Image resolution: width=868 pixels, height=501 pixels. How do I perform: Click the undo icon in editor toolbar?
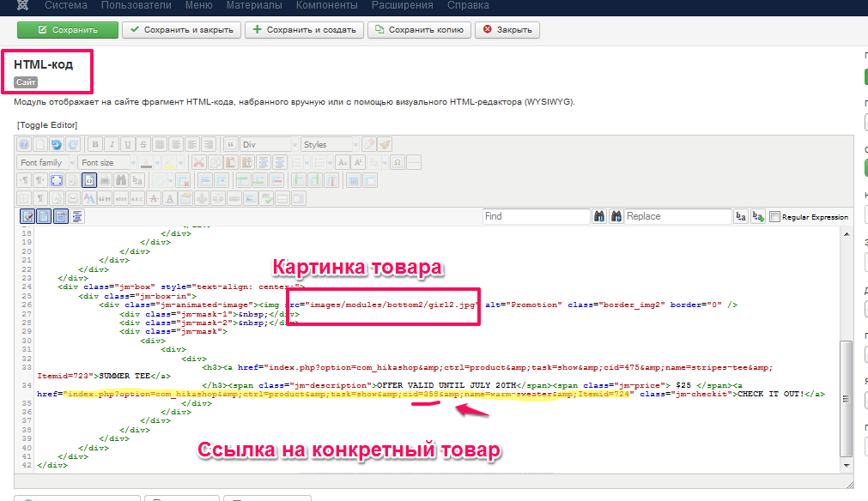[57, 144]
